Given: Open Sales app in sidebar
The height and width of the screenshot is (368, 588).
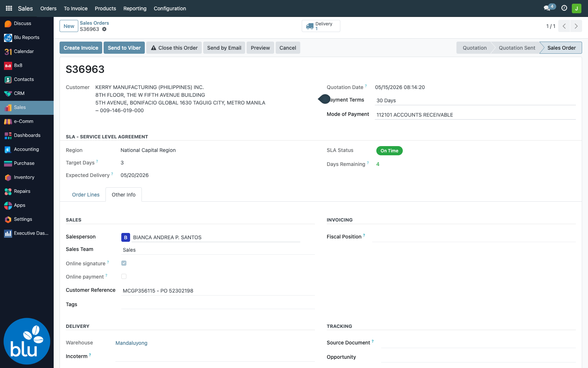Looking at the screenshot, I should click(x=27, y=107).
